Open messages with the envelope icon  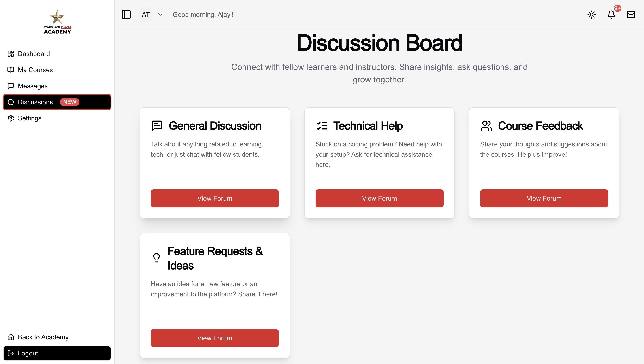pyautogui.click(x=631, y=15)
